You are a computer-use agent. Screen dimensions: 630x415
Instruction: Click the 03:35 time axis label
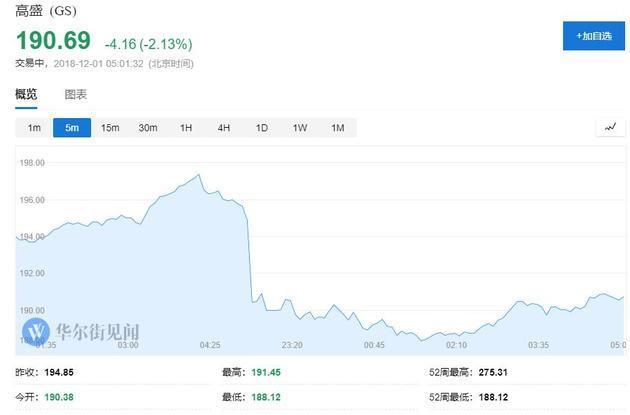pyautogui.click(x=538, y=345)
